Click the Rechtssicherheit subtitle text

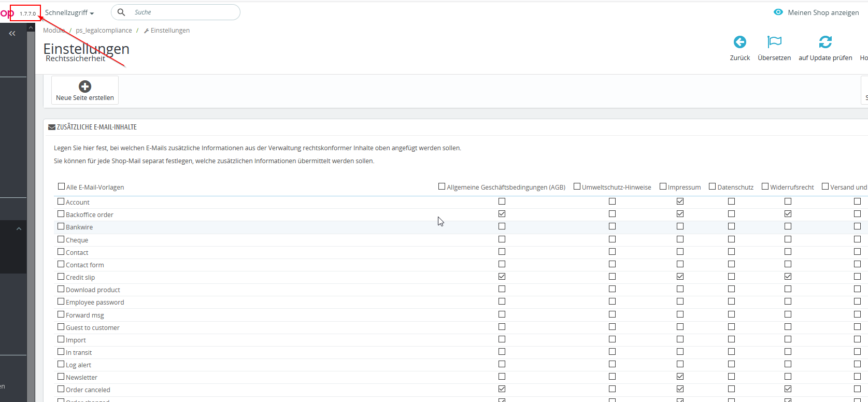pos(75,59)
